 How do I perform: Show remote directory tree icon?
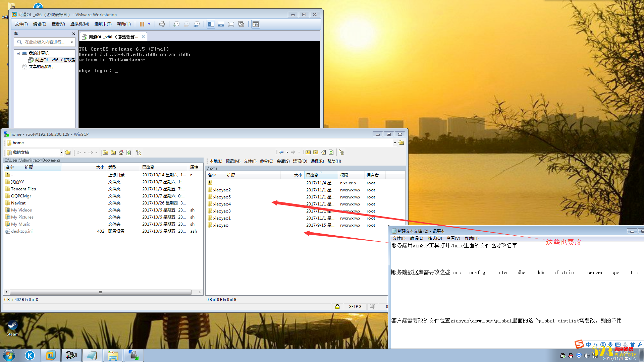pyautogui.click(x=341, y=152)
